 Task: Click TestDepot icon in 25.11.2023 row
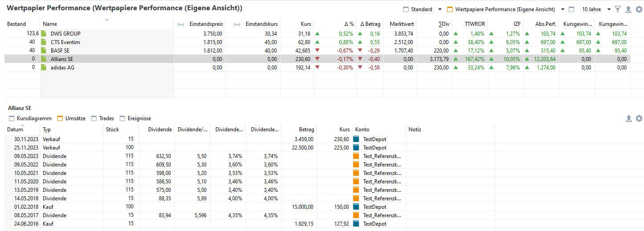coord(356,147)
